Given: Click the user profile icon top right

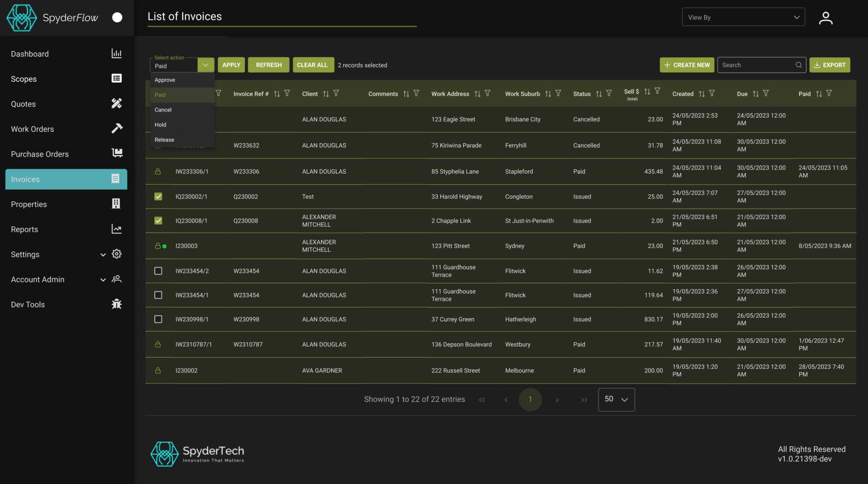Looking at the screenshot, I should 825,17.
